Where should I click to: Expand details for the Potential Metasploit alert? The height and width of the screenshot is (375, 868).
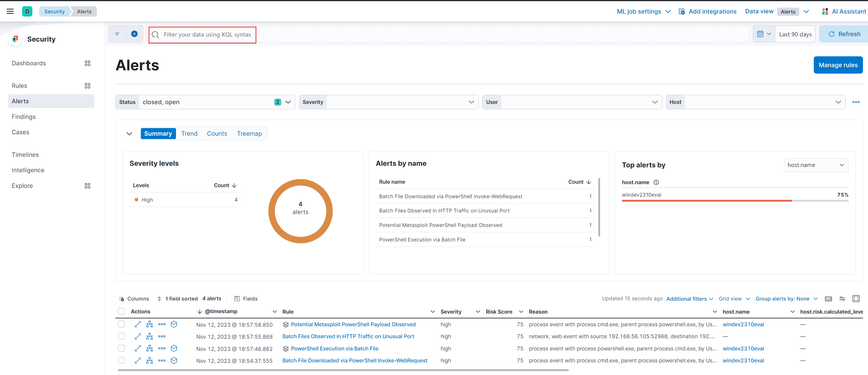[x=137, y=324]
